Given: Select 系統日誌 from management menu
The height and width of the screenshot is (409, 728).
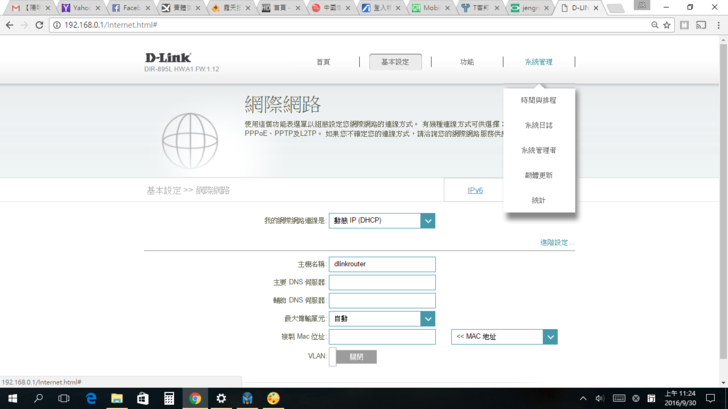Looking at the screenshot, I should pos(538,126).
